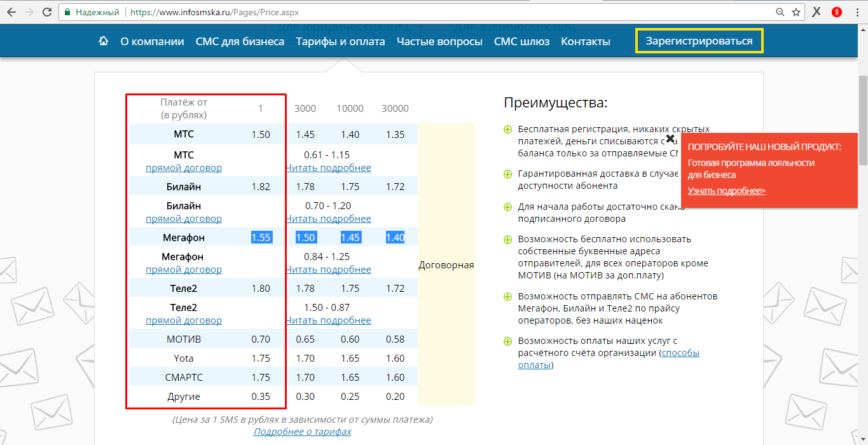Image resolution: width=868 pixels, height=445 pixels.
Task: Click the price footnote Цена за 1 SMS
Action: (x=302, y=419)
